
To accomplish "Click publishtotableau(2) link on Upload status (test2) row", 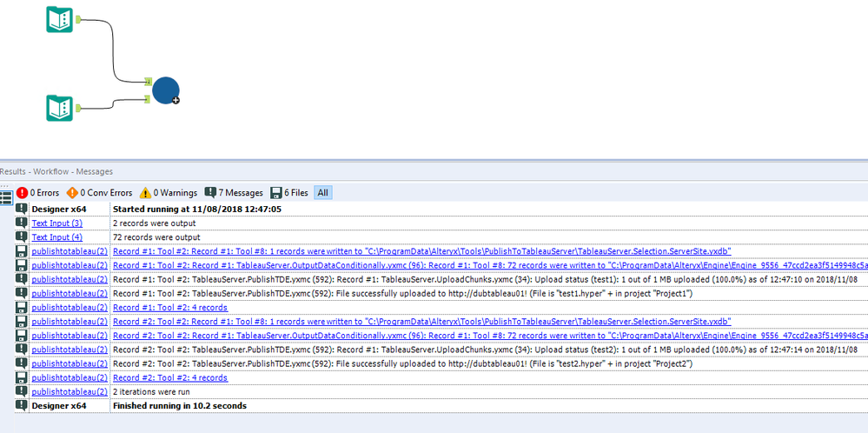I will point(70,350).
